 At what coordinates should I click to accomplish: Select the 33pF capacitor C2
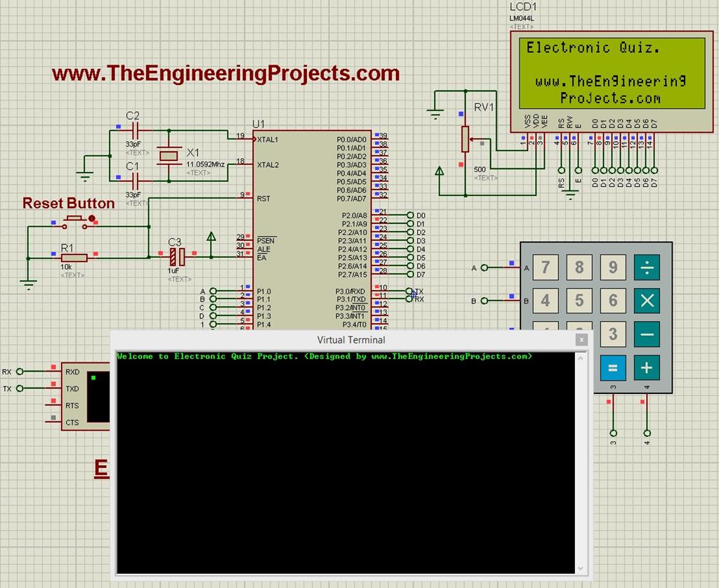click(134, 131)
